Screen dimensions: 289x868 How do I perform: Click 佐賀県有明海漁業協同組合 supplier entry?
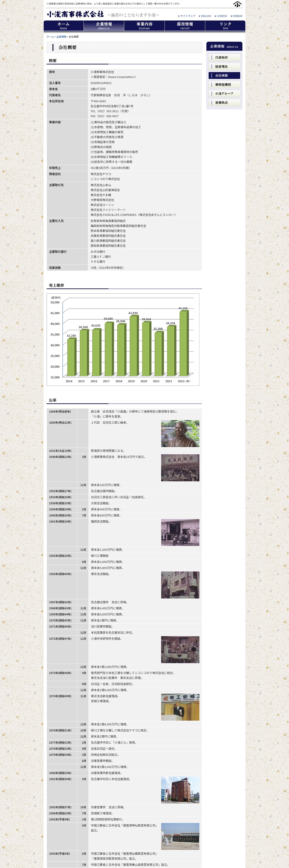[108, 221]
